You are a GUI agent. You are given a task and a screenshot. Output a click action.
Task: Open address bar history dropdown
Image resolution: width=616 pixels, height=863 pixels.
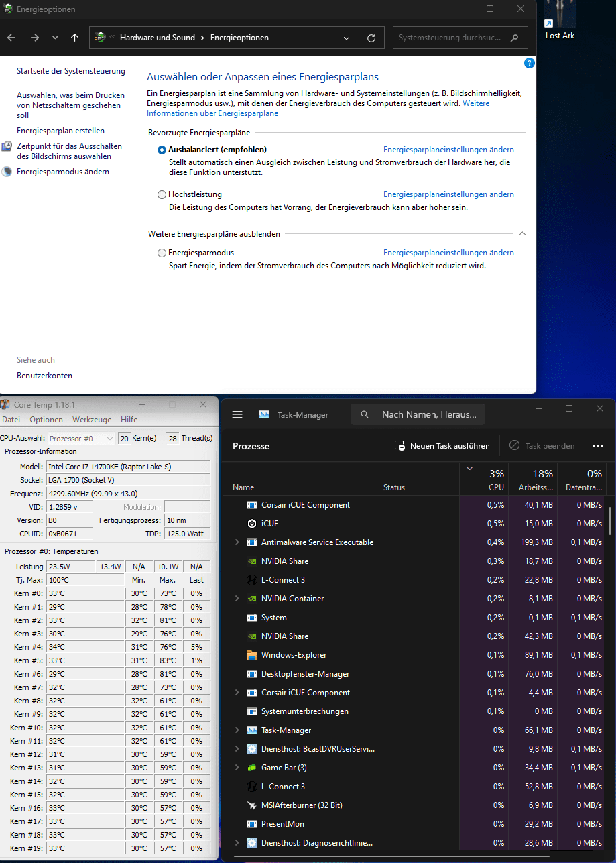pos(346,38)
